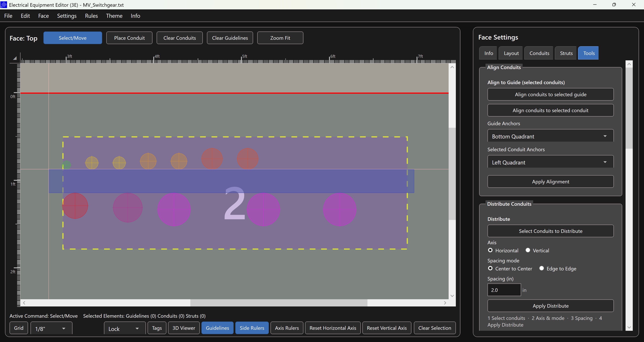644x342 pixels.
Task: Select Edge to Edge spacing mode
Action: (542, 268)
